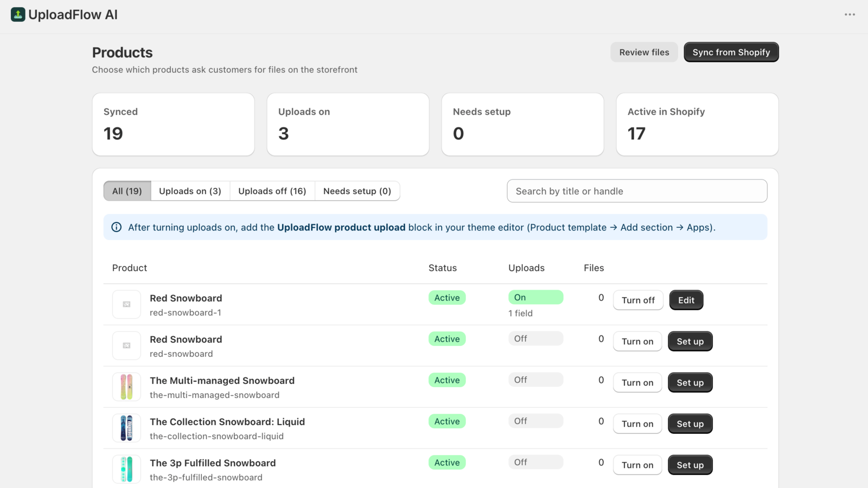Click the Red Snowboard title above red-snowboard-1
The width and height of the screenshot is (868, 488).
(186, 298)
